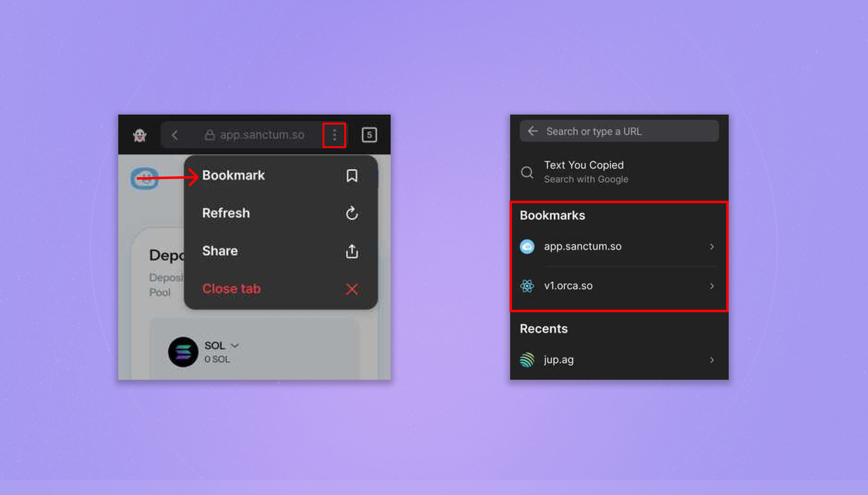The width and height of the screenshot is (868, 495).
Task: Open the tabs counter showing 5
Action: pos(369,135)
